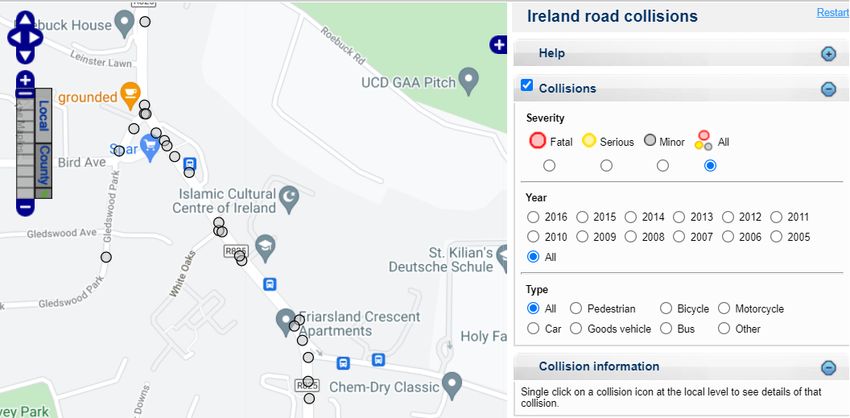
Task: Switch to the Local zoom level tab
Action: (44, 116)
